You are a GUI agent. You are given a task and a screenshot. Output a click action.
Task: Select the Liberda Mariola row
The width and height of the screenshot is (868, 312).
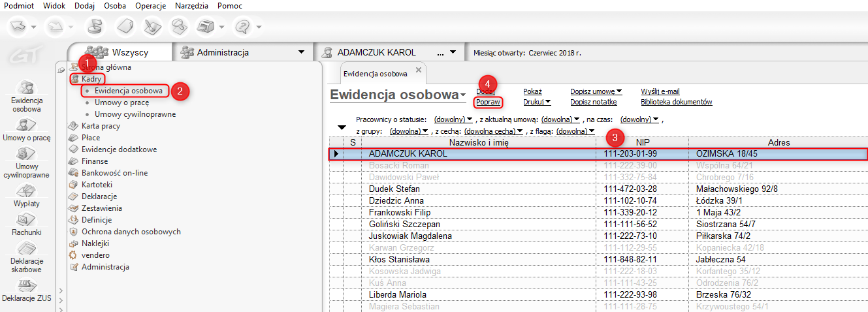point(598,295)
